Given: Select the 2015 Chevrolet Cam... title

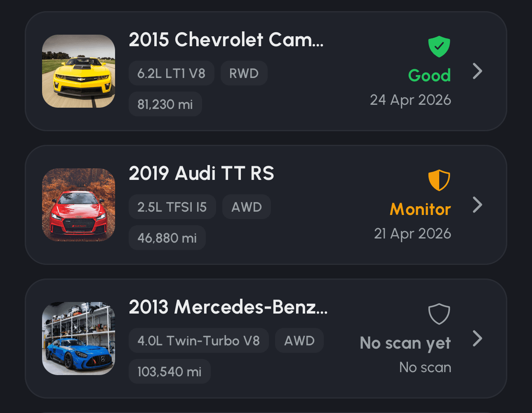Looking at the screenshot, I should [x=226, y=40].
